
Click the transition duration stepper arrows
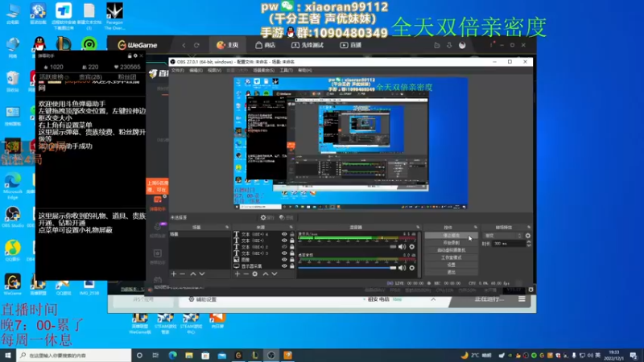tap(529, 244)
